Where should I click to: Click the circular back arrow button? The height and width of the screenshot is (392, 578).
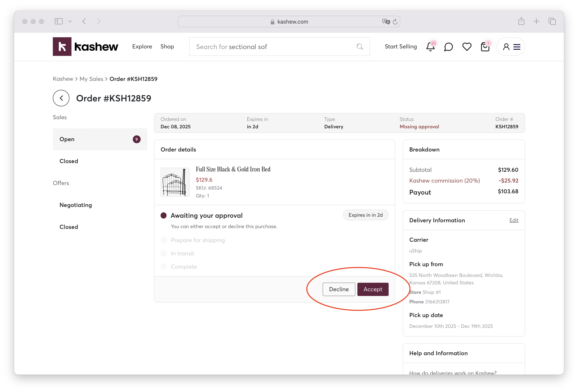pos(61,98)
